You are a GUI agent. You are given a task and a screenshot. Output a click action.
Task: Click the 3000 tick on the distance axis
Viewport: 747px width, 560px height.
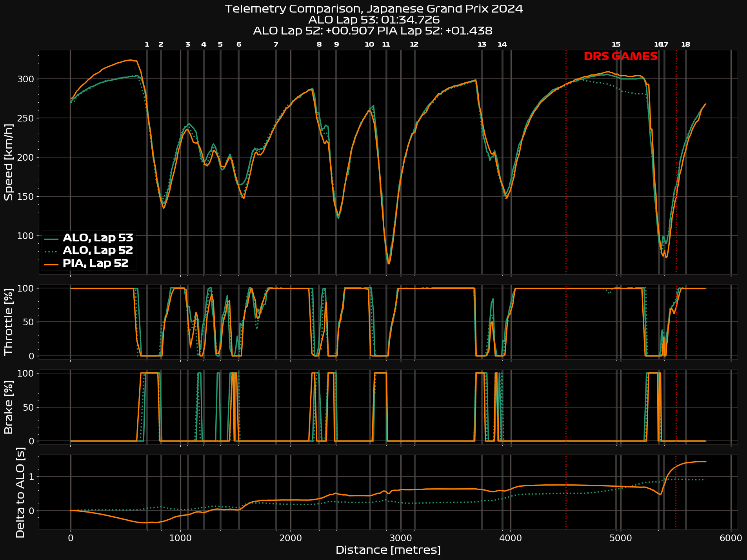point(401,538)
